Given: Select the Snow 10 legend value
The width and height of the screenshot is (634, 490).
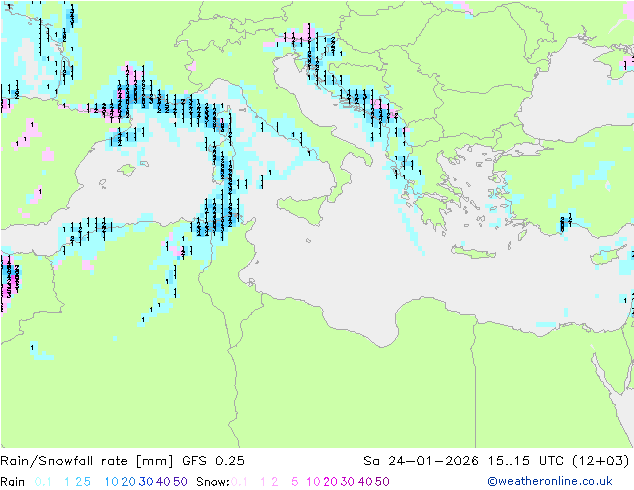Looking at the screenshot, I should 313,482.
